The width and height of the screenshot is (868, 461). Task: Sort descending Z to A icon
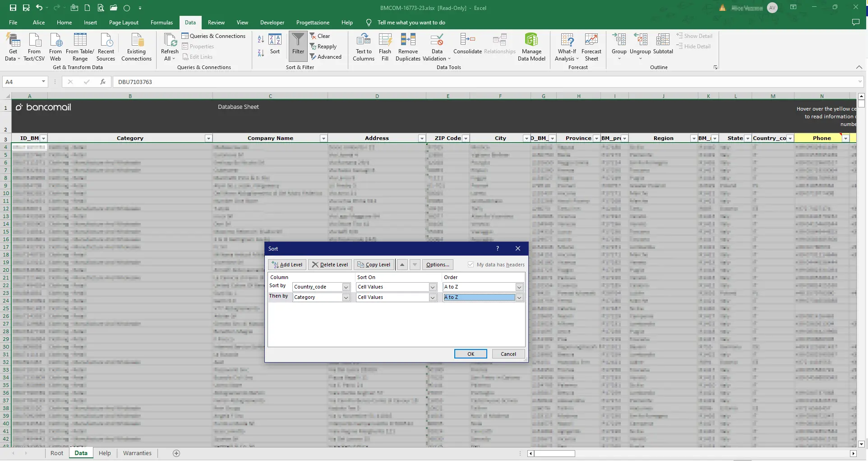(261, 53)
